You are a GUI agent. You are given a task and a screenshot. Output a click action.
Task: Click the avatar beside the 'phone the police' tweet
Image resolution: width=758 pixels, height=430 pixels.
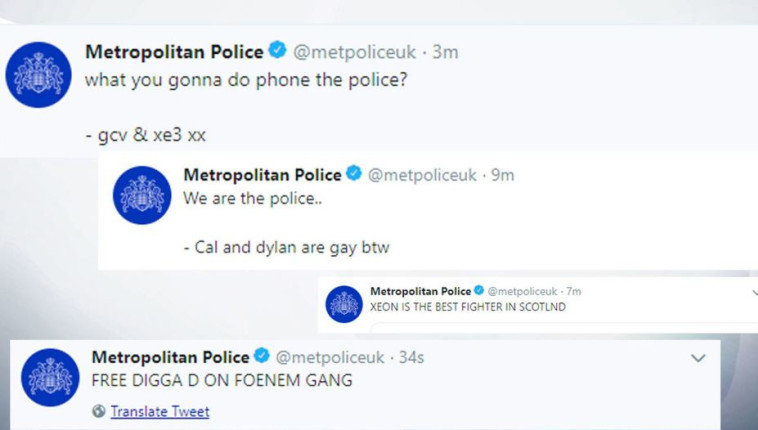38,75
